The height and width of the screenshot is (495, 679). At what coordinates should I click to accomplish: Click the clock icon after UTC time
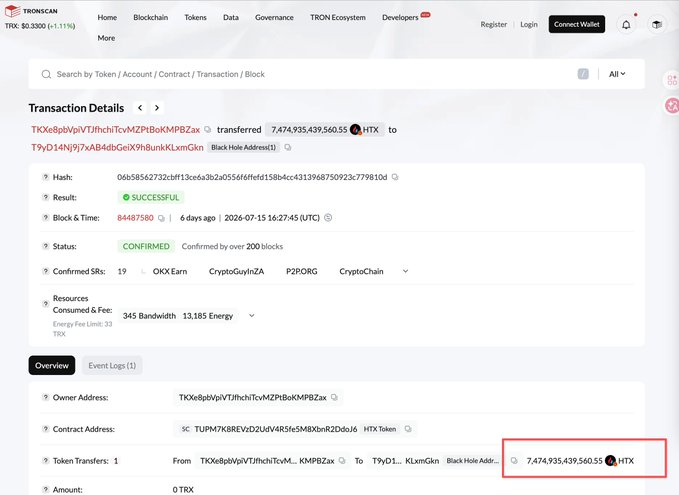point(328,217)
